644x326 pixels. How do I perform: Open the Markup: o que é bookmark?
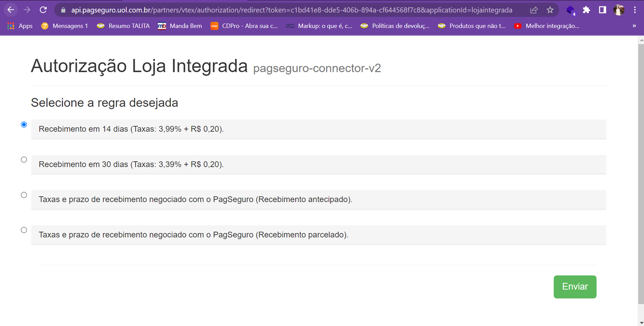[x=319, y=26]
